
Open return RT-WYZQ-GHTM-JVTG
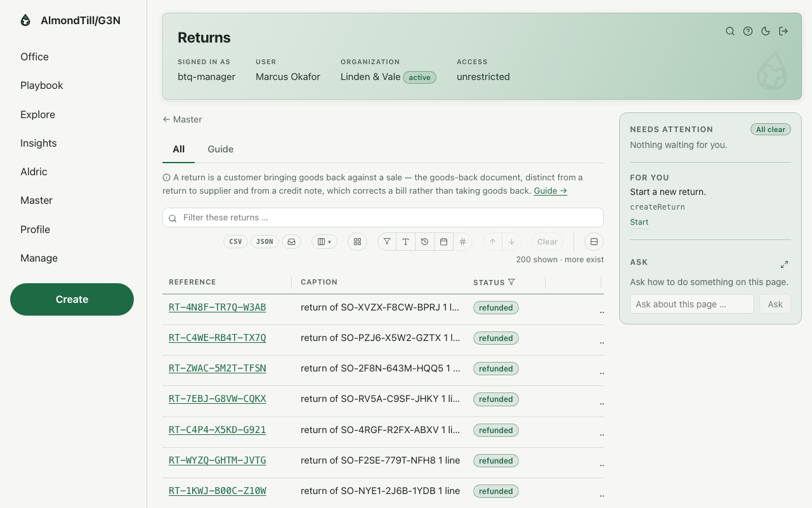[217, 460]
